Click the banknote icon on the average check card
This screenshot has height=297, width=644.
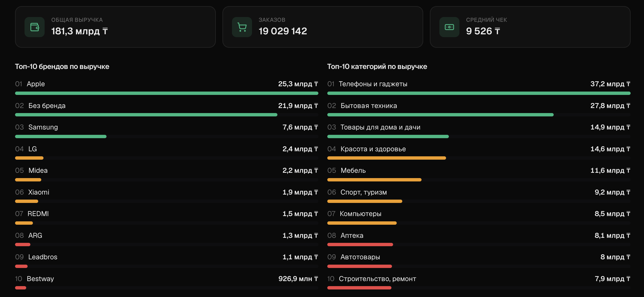[x=449, y=27]
